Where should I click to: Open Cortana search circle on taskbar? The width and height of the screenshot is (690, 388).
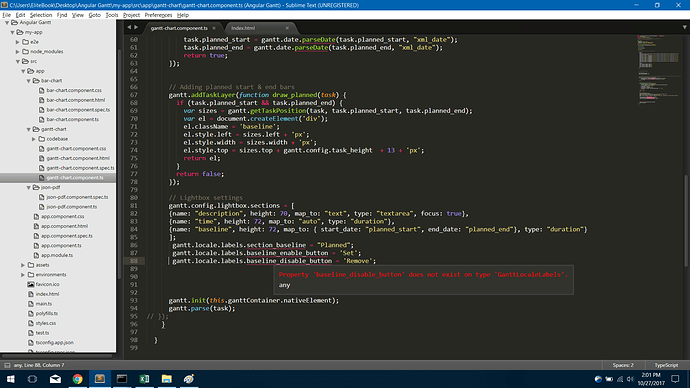(x=32, y=379)
